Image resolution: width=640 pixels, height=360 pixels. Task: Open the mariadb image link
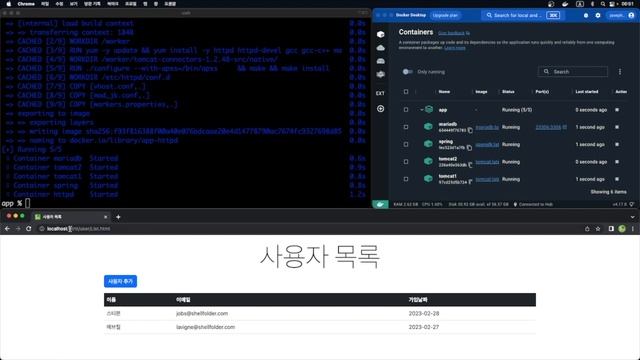(x=487, y=127)
